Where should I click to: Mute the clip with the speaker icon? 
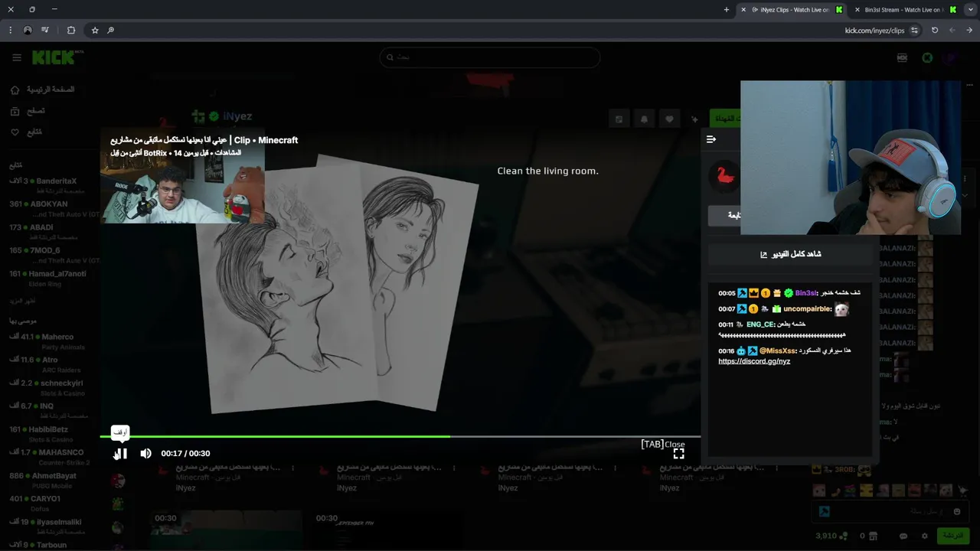click(x=145, y=454)
